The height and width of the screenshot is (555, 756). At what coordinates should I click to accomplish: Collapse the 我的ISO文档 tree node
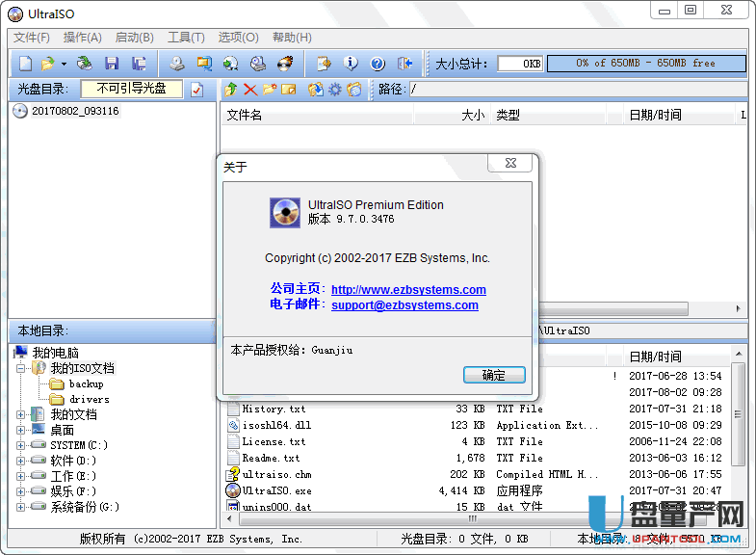[21, 368]
